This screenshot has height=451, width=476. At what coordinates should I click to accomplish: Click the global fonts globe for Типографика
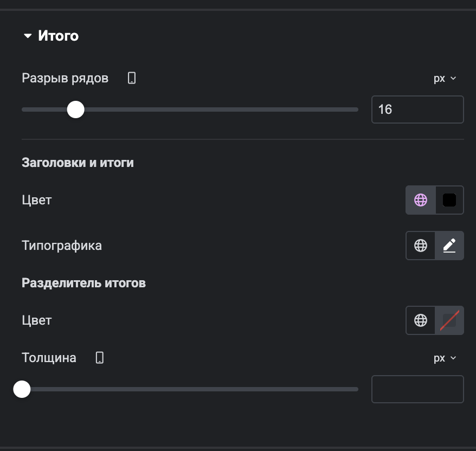(421, 246)
